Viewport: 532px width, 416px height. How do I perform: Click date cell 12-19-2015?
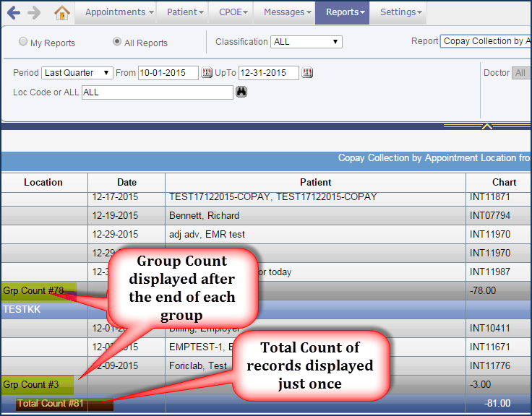pos(115,216)
